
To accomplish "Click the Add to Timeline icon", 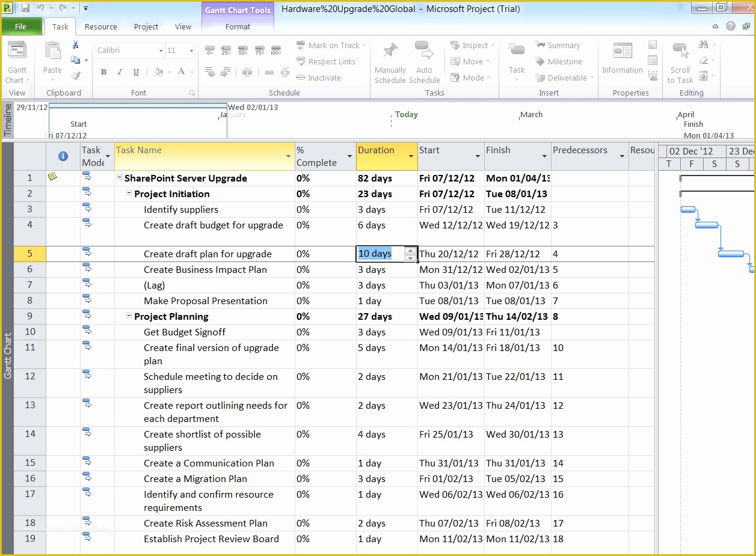I will tap(653, 76).
